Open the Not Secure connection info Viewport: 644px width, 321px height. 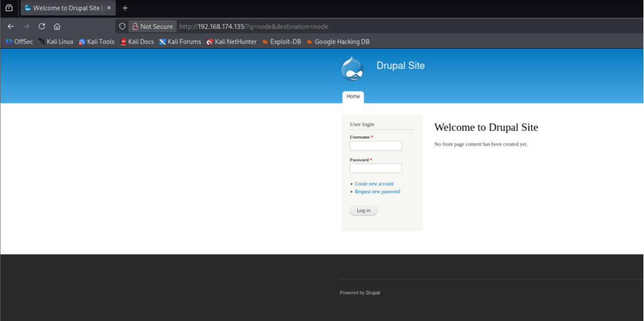pos(152,27)
